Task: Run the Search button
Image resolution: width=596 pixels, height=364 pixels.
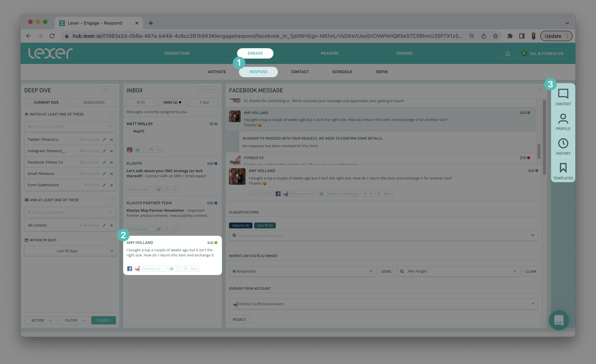Action: 103,320
